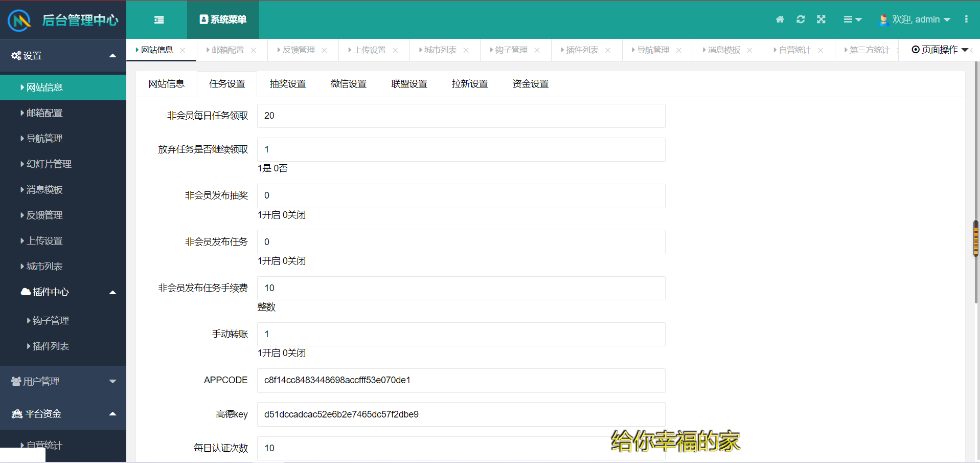Click the home icon in top bar
Screen dimensions: 980x463
click(780, 19)
